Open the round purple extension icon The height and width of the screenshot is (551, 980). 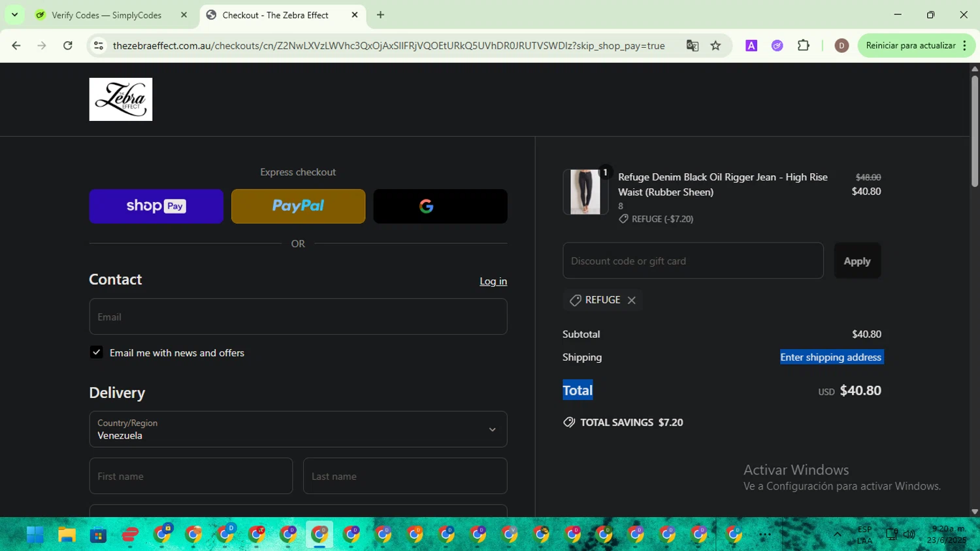pos(777,46)
